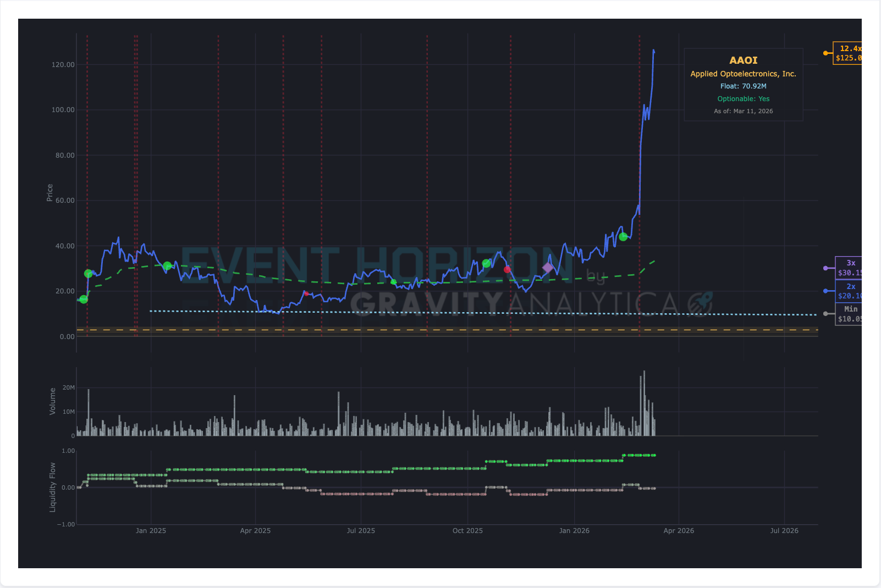Click the 20.00 price axis tick
This screenshot has width=881, height=588.
(65, 291)
